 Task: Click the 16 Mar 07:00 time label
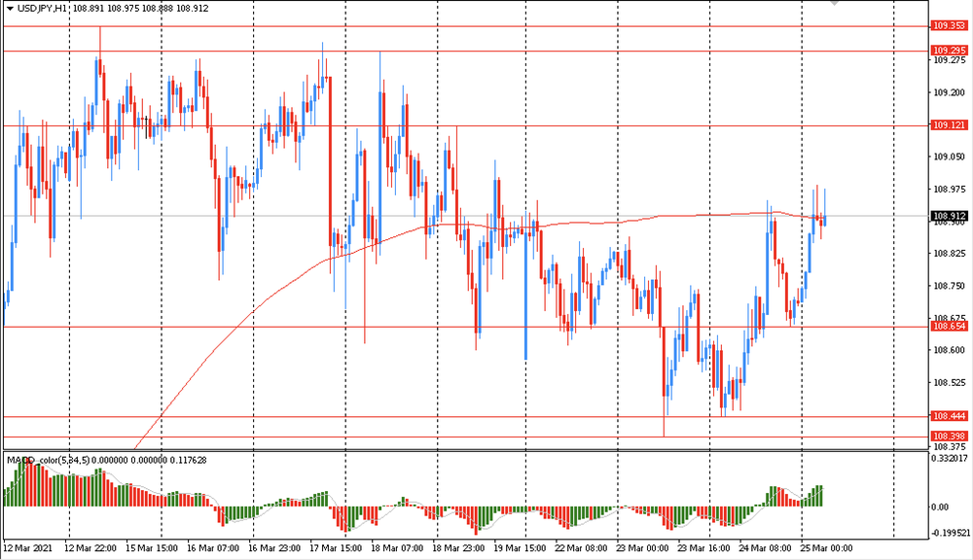tap(213, 548)
